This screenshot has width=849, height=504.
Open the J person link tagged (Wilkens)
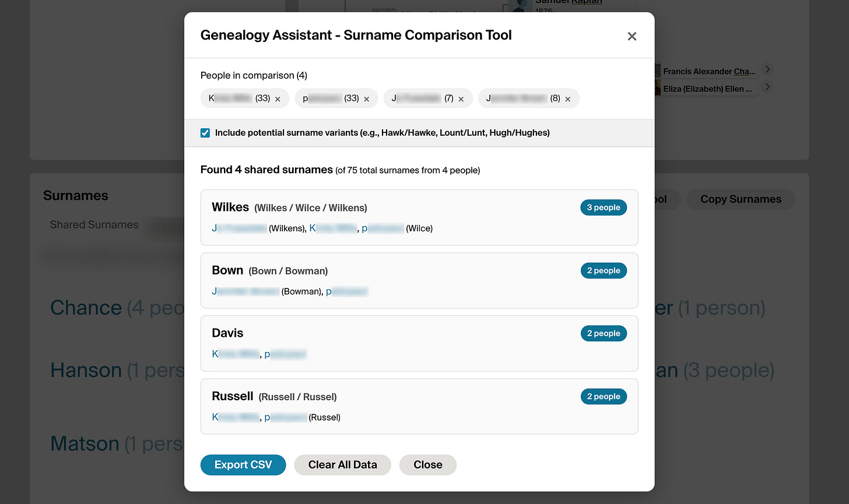[x=239, y=228]
